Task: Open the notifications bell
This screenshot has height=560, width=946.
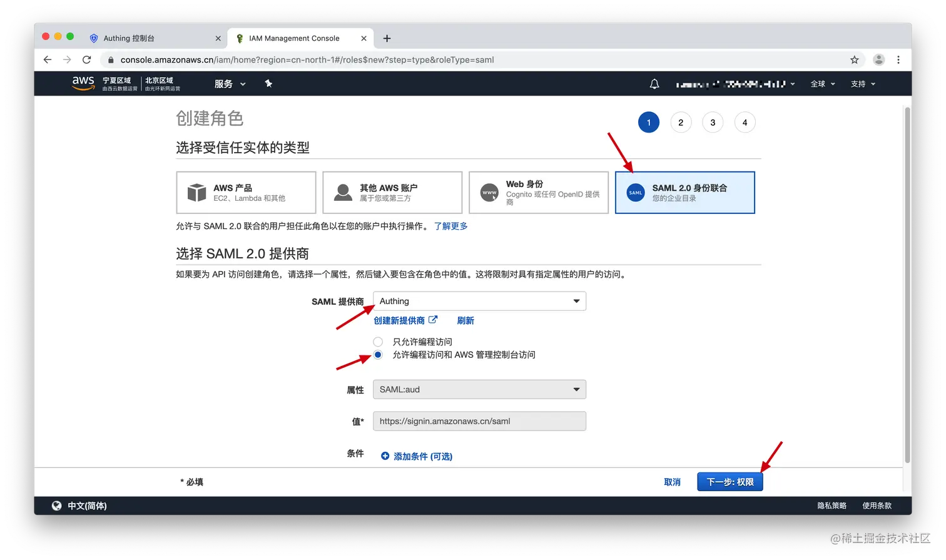Action: tap(654, 84)
